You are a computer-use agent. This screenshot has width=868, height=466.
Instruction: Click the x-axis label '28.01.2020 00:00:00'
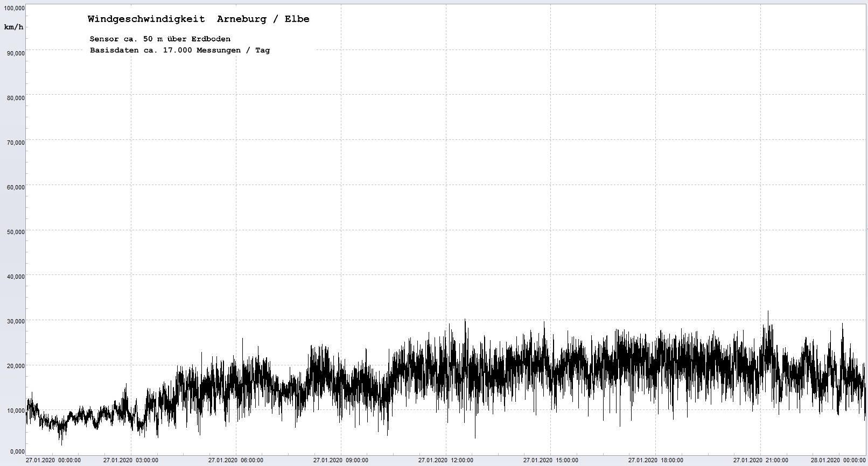[838, 461]
